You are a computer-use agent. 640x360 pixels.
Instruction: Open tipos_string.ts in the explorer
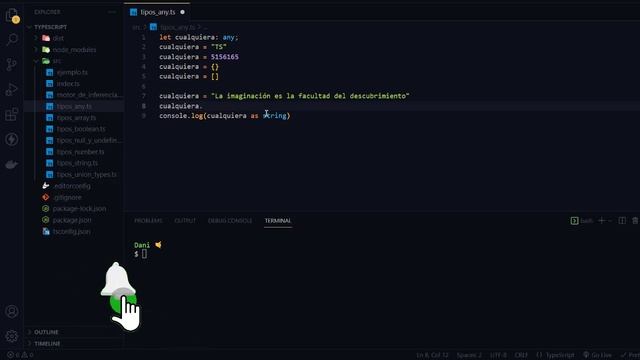[77, 163]
